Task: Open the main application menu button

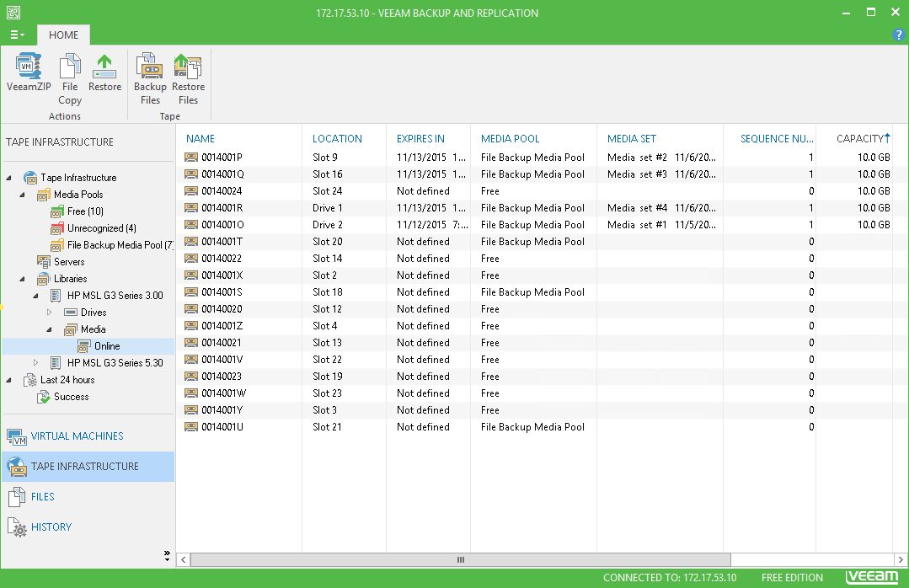Action: (x=18, y=35)
